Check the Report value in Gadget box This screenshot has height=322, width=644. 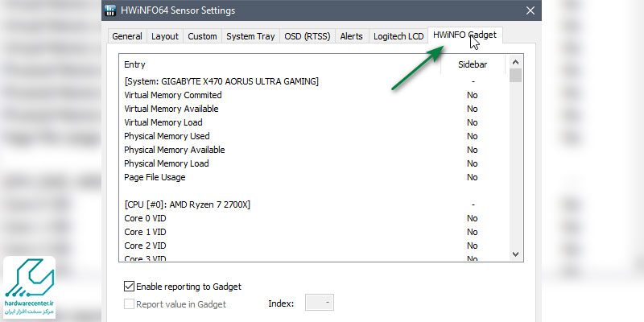[129, 304]
